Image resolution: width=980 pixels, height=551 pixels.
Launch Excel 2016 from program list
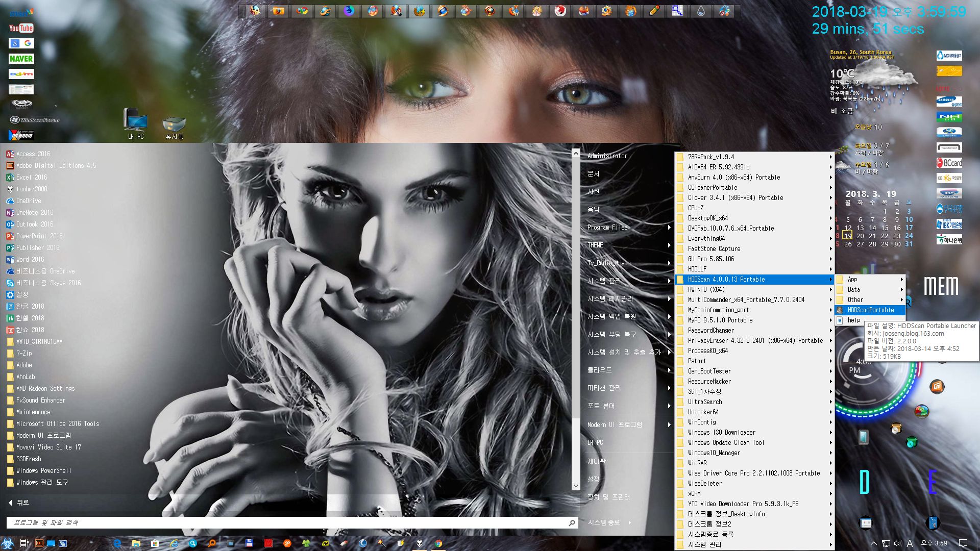point(27,177)
